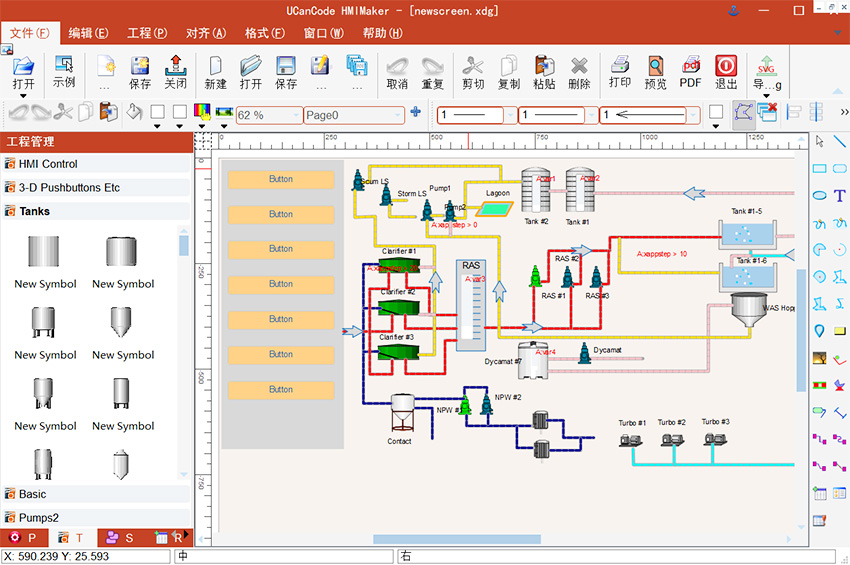Open the 示例 (examples) icon

coord(64,70)
